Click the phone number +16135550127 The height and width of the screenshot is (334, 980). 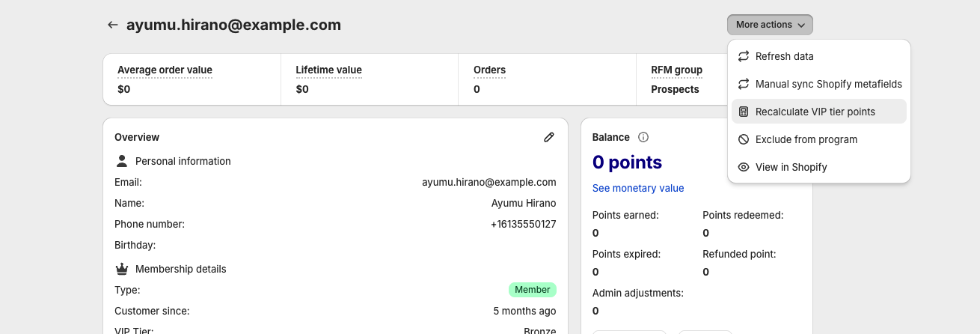(x=523, y=224)
